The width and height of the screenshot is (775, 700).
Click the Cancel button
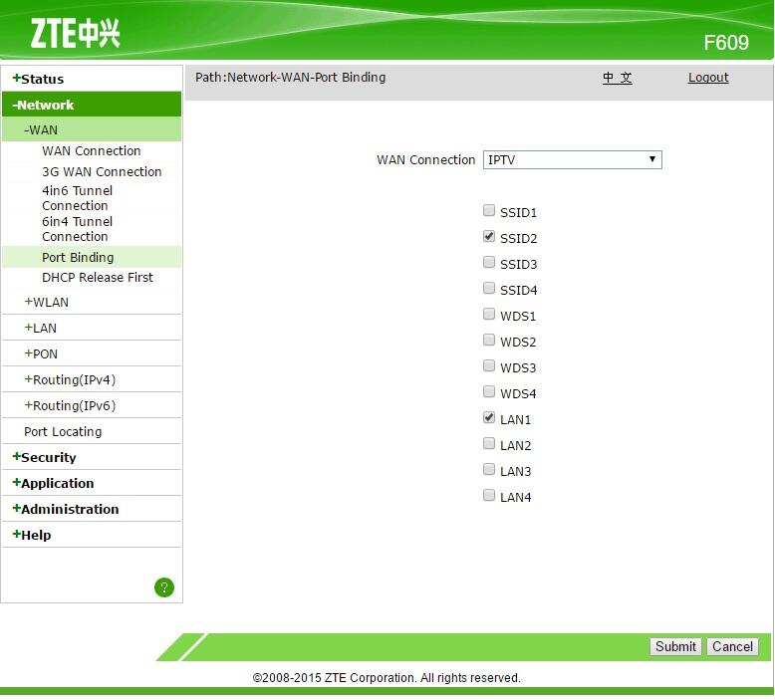coord(732,646)
